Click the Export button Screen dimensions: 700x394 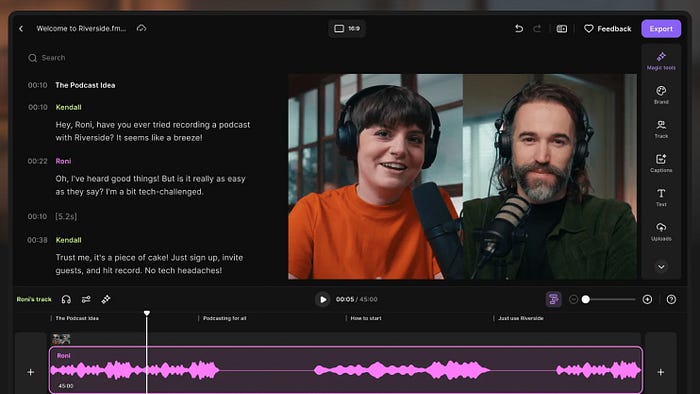[x=661, y=29]
